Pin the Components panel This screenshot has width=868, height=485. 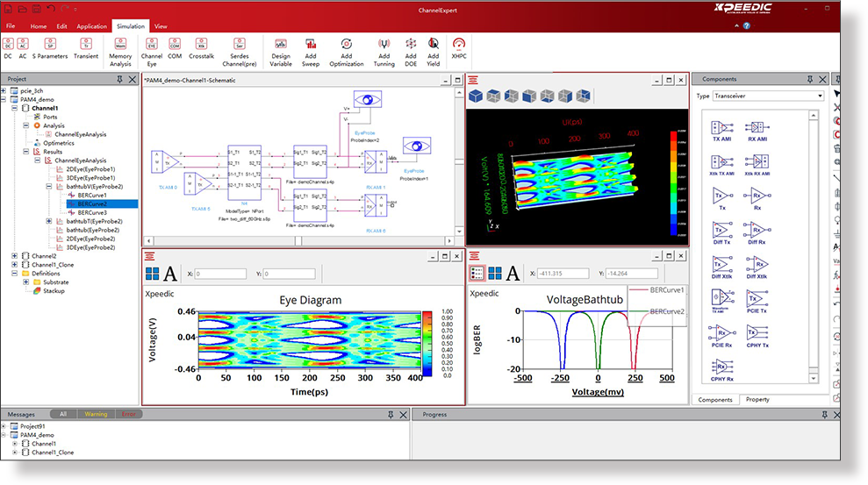tap(810, 79)
